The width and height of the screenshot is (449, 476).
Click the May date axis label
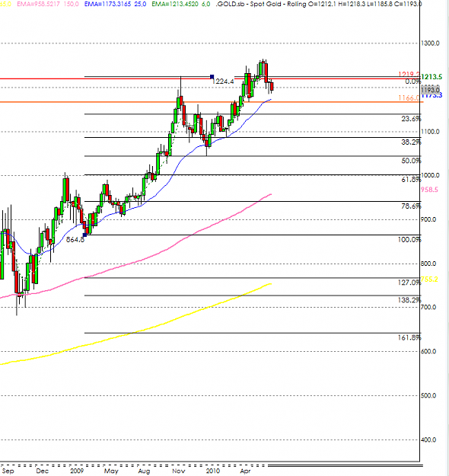111,471
